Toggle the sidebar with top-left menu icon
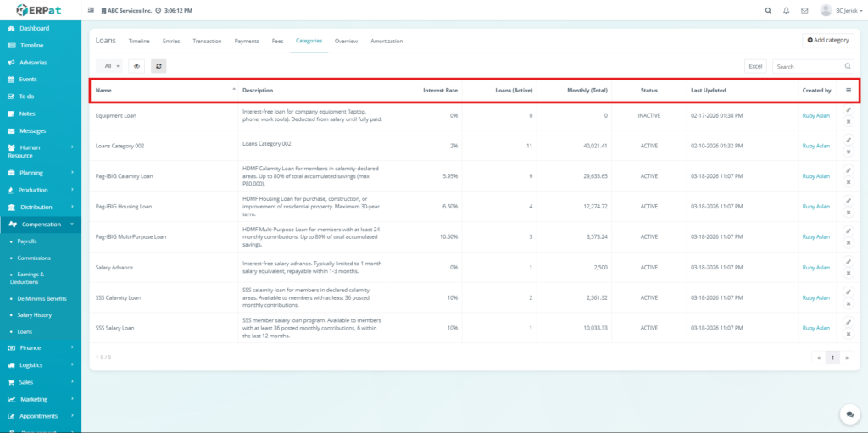Screen dimensions: 868x433 coord(92,10)
